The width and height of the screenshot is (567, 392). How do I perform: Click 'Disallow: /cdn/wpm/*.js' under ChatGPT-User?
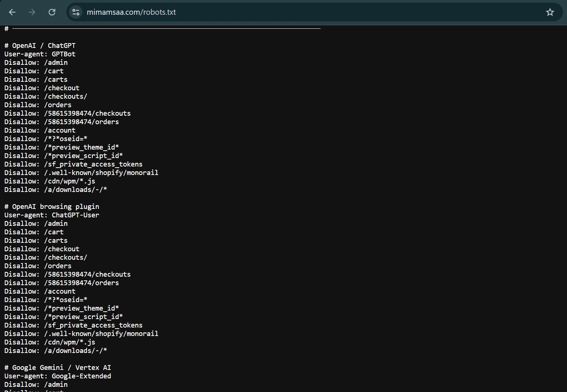pos(50,342)
